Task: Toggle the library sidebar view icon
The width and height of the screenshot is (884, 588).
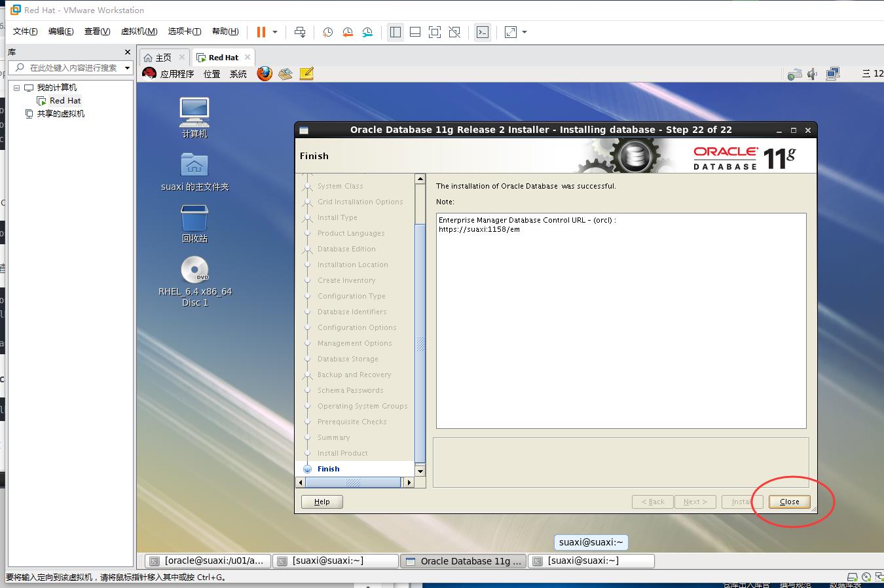Action: click(396, 32)
